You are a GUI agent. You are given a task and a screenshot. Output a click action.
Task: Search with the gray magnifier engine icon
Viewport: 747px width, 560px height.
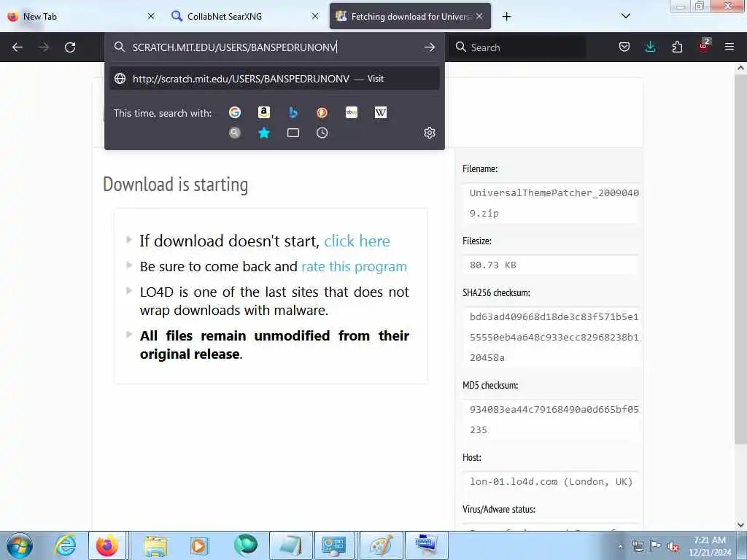235,133
